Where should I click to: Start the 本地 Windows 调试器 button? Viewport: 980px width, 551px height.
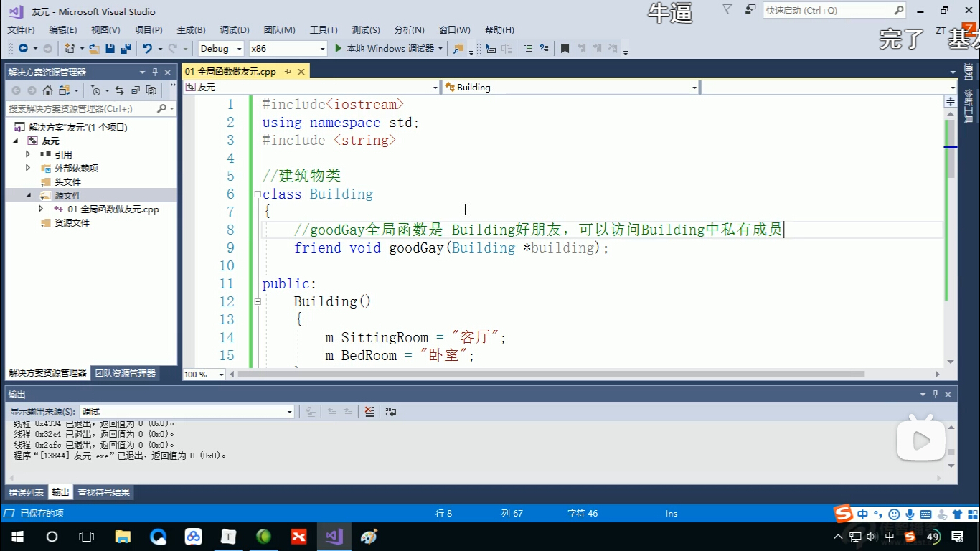point(385,49)
